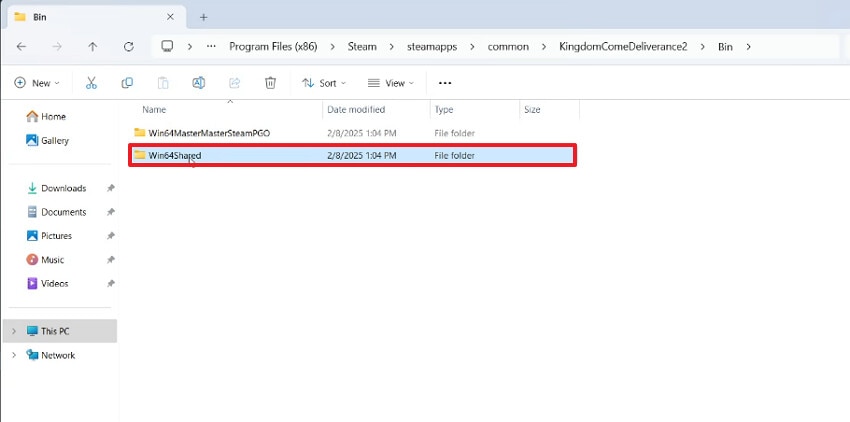Unpin Downloads via its pin icon

pyautogui.click(x=111, y=188)
